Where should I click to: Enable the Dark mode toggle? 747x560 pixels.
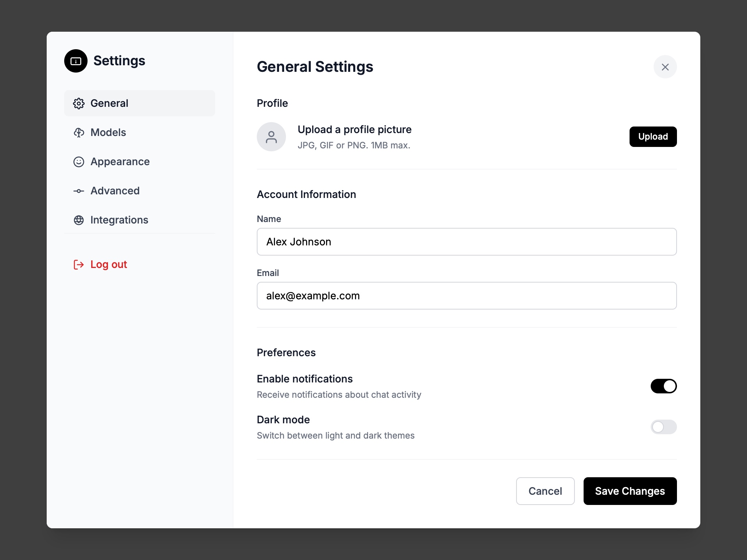663,427
